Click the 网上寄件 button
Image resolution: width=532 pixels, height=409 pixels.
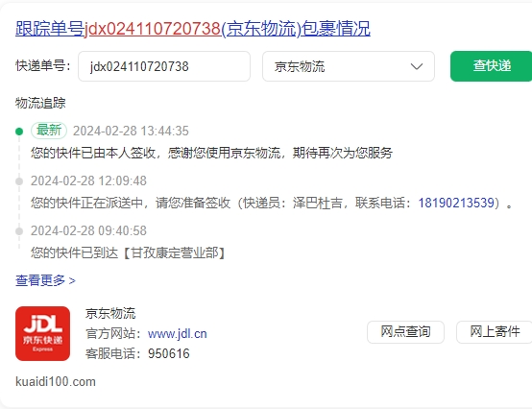point(495,331)
